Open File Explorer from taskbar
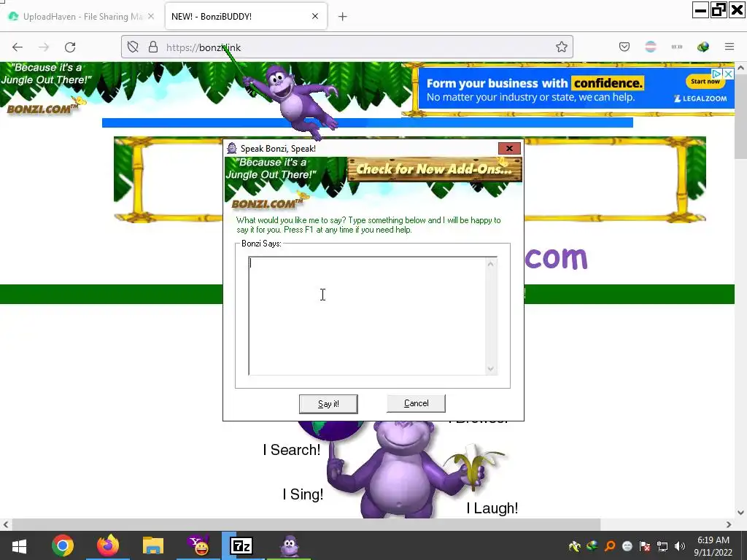Screen dimensions: 747x560 (153, 545)
